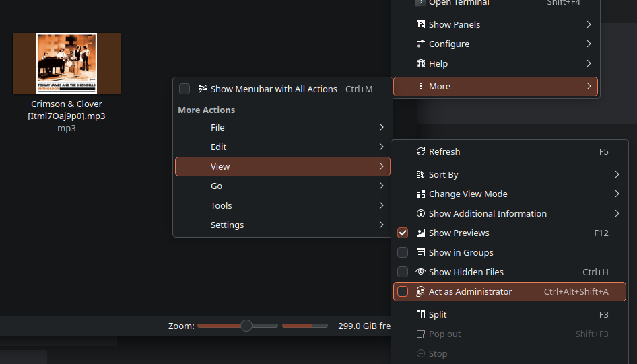
Task: Click the Show Panels icon
Action: tap(420, 24)
